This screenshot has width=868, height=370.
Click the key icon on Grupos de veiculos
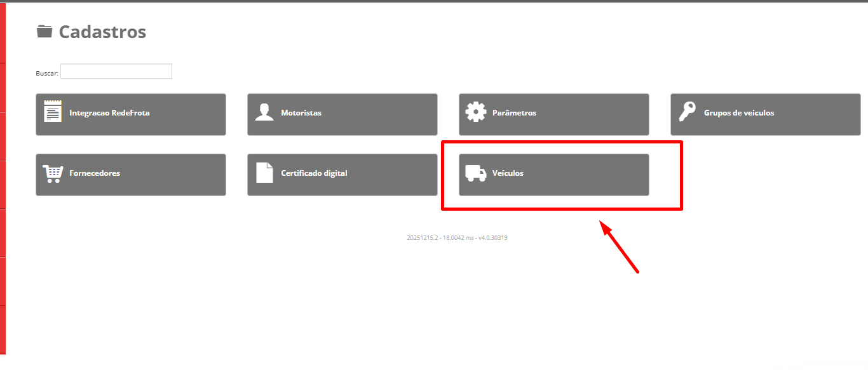click(687, 112)
